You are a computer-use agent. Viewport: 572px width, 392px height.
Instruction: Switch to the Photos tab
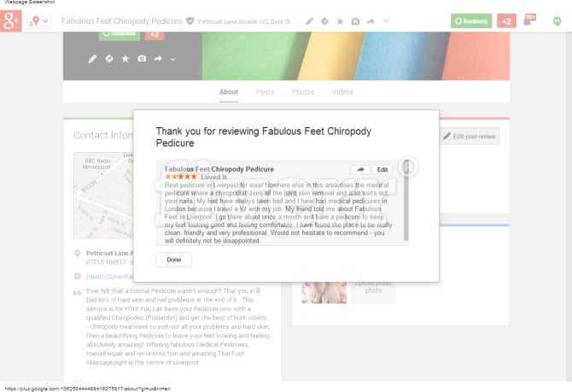coord(303,92)
